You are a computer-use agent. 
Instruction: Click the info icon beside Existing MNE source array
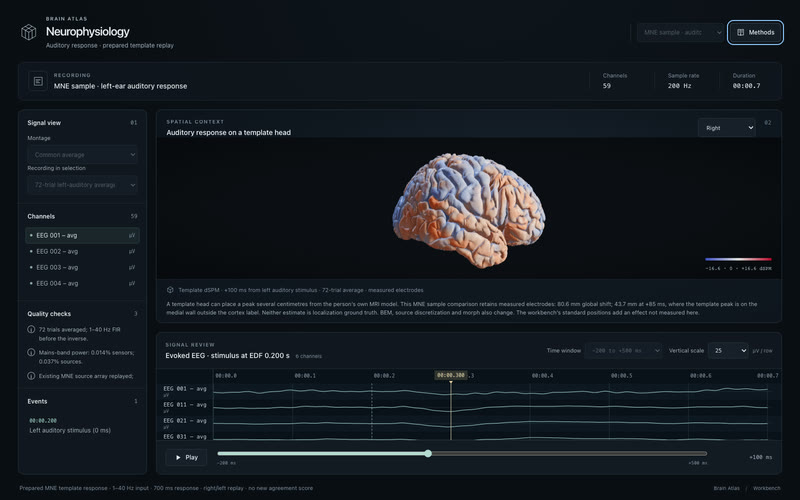point(31,376)
